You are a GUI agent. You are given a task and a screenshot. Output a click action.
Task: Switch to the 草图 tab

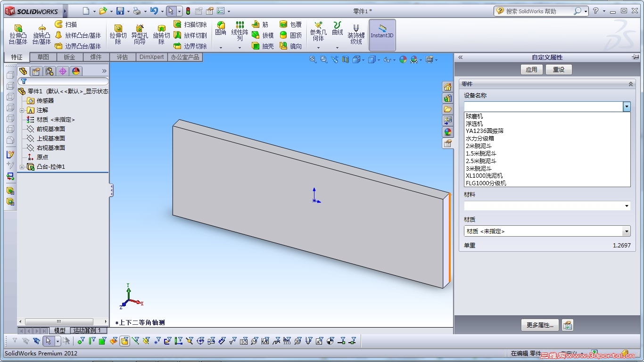pos(43,57)
